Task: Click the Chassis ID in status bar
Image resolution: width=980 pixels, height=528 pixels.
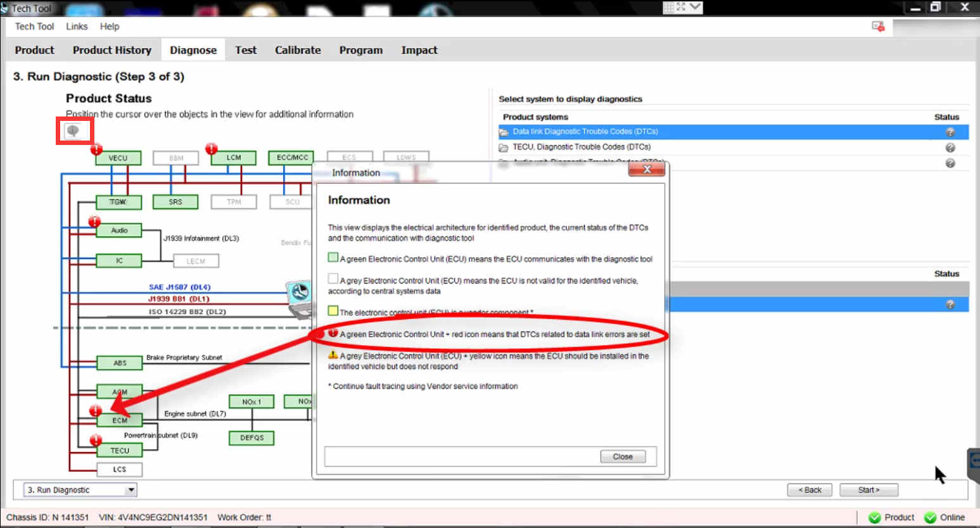Action: coord(48,517)
